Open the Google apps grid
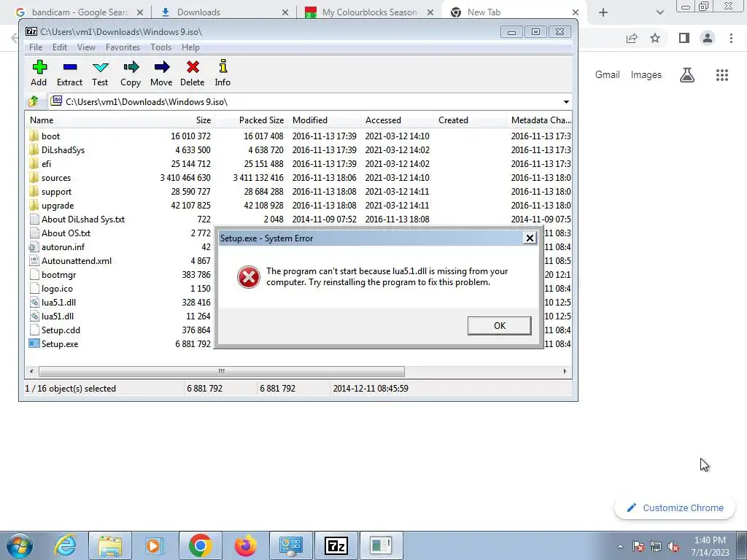 tap(722, 75)
